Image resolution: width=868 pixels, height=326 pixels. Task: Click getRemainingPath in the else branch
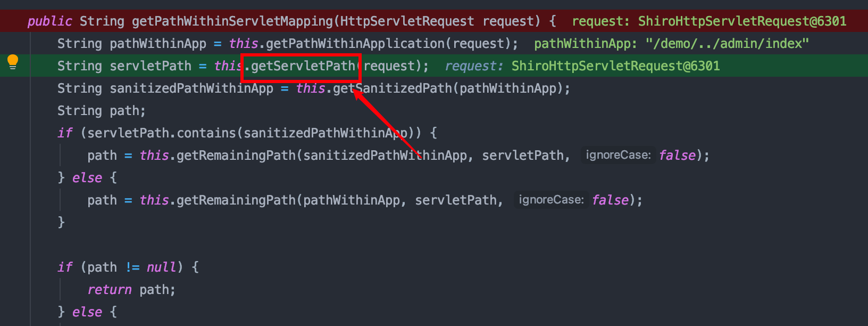(x=236, y=200)
